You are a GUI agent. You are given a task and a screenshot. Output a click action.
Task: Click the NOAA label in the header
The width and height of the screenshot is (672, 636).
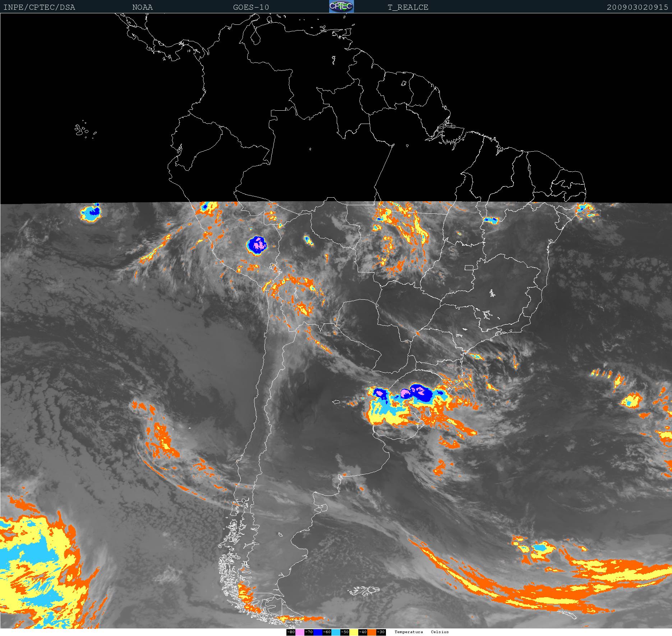click(142, 7)
